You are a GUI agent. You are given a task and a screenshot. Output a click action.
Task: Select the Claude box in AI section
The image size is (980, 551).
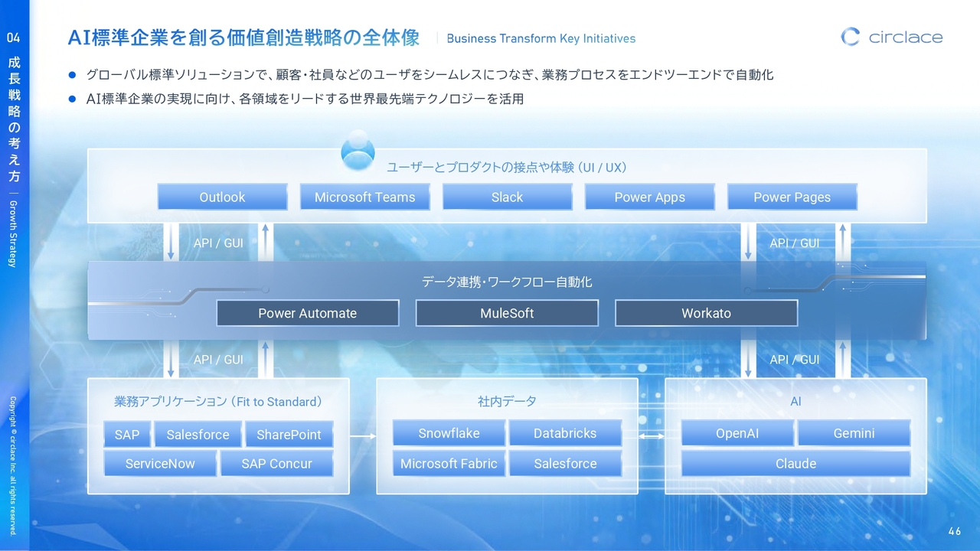click(795, 464)
